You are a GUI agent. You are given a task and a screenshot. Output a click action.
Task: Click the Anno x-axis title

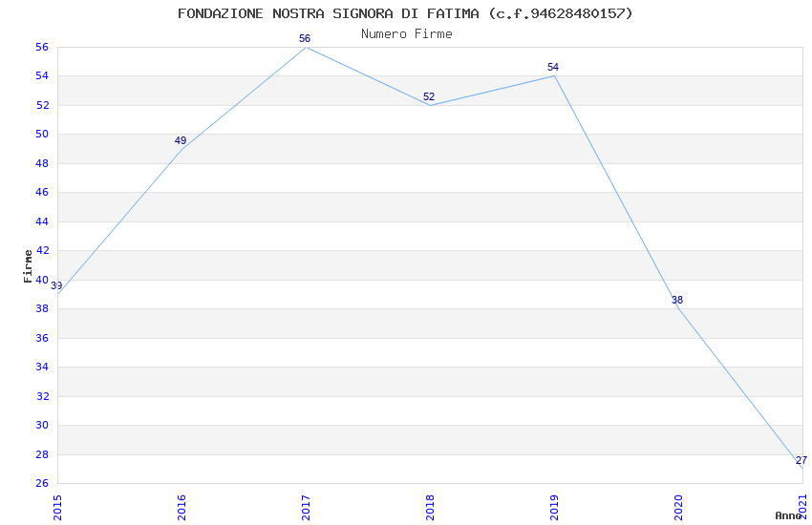coord(788,515)
